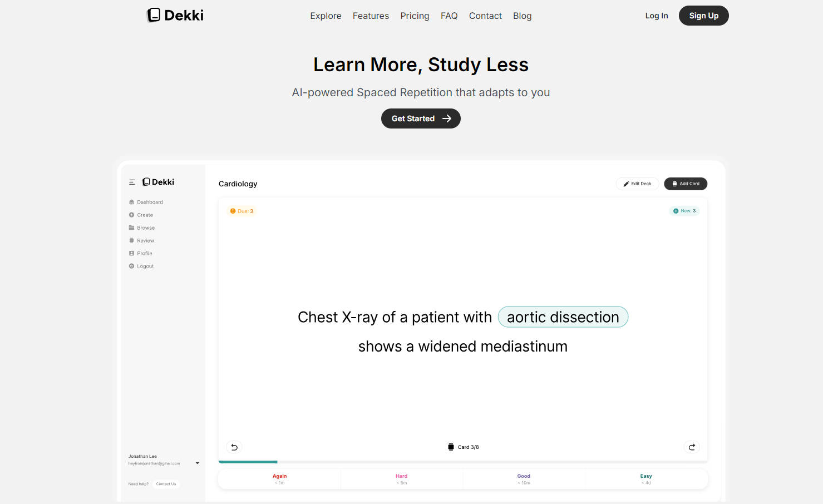Image resolution: width=823 pixels, height=504 pixels.
Task: Click the Get Started button
Action: click(421, 118)
